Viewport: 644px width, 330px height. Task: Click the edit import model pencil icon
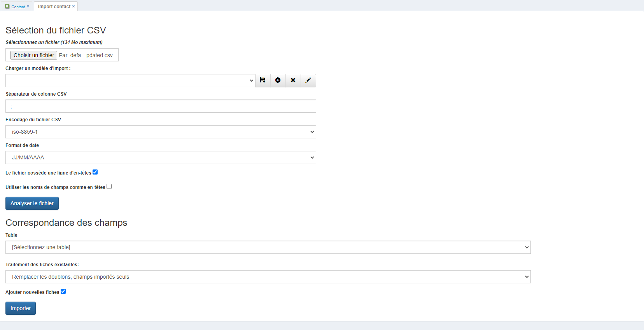(x=308, y=80)
